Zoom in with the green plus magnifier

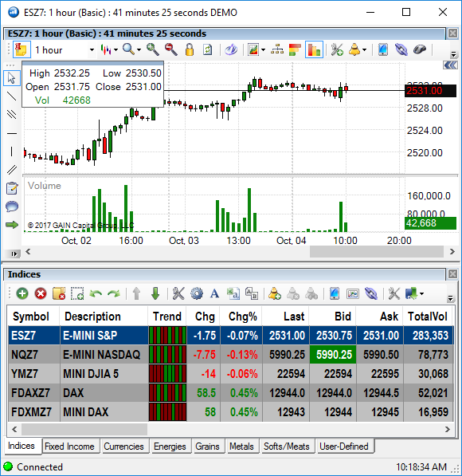point(153,49)
